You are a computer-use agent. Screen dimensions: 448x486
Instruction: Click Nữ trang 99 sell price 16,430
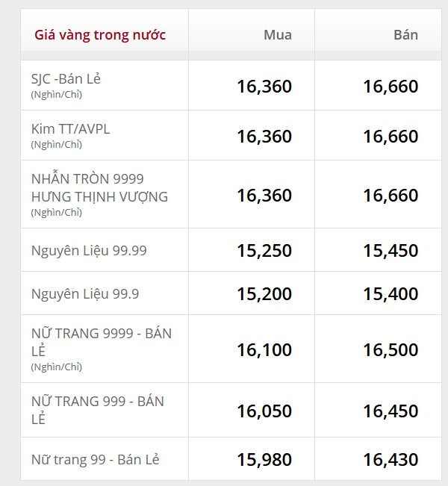click(x=391, y=459)
